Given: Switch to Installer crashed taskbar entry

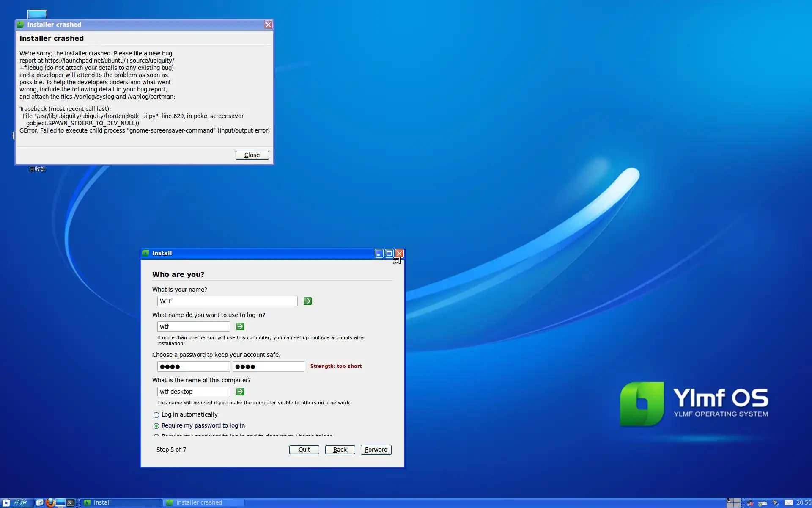Looking at the screenshot, I should coord(204,502).
